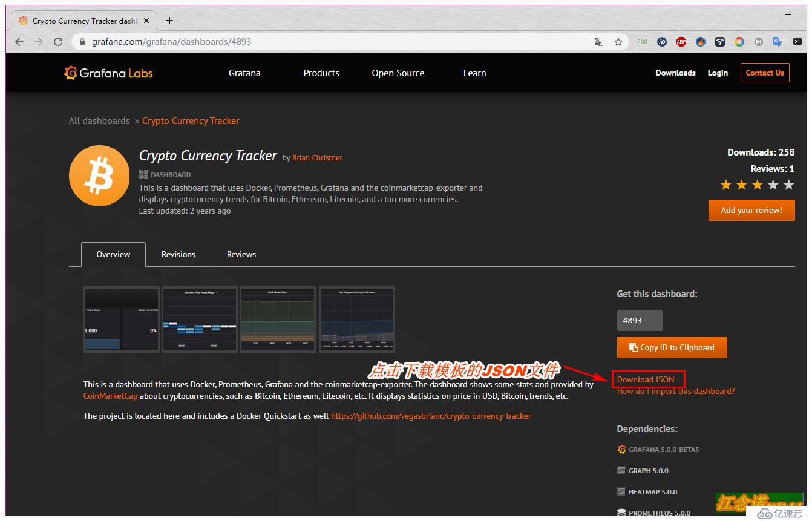The image size is (812, 521).
Task: Click the Grafana Labs logo
Action: (108, 73)
